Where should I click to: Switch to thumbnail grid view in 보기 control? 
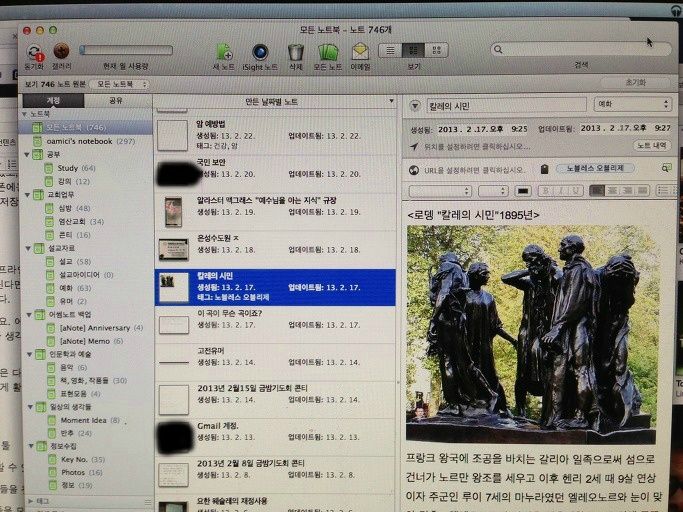click(436, 51)
